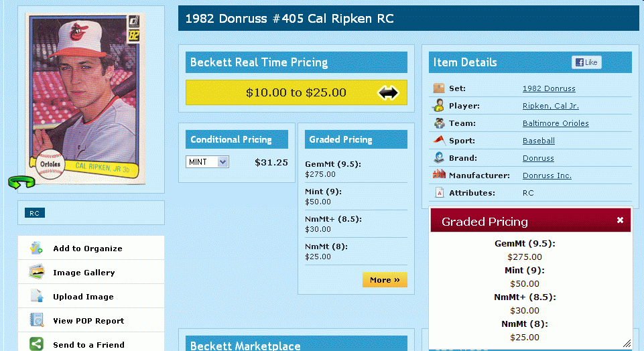
Task: Select Image Gallery menu item
Action: (91, 272)
